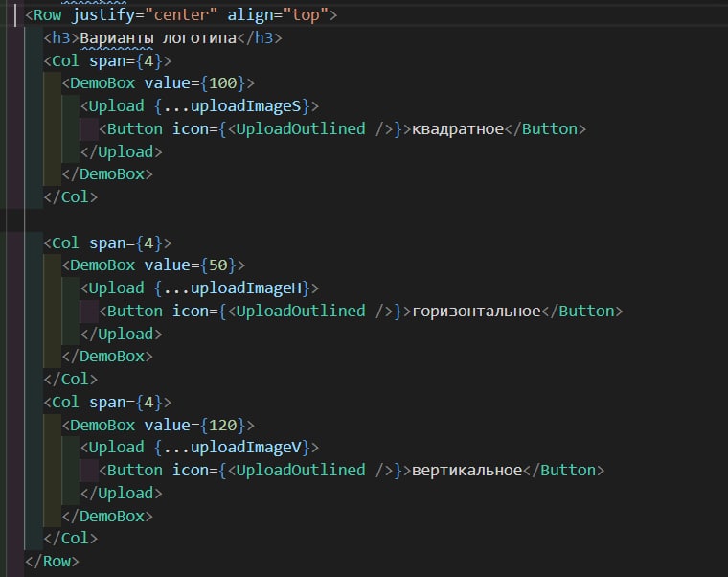Click the button label text 'вертикальное'

467,471
